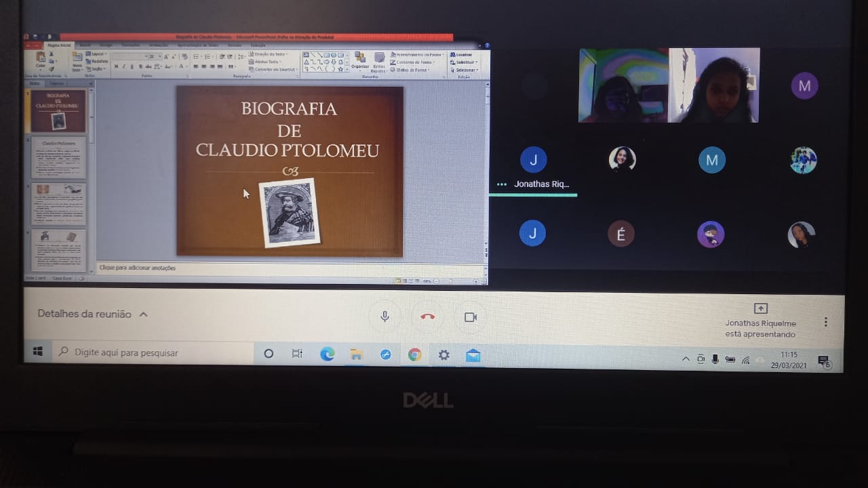Click Selecionar in the Edição group
Image resolution: width=868 pixels, height=488 pixels.
coord(465,70)
